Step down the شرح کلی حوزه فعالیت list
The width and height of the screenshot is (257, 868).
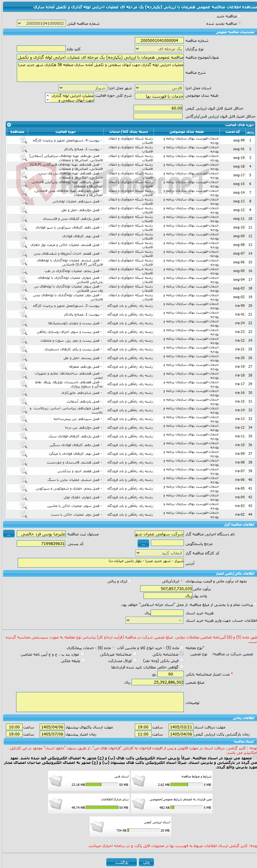(47, 100)
